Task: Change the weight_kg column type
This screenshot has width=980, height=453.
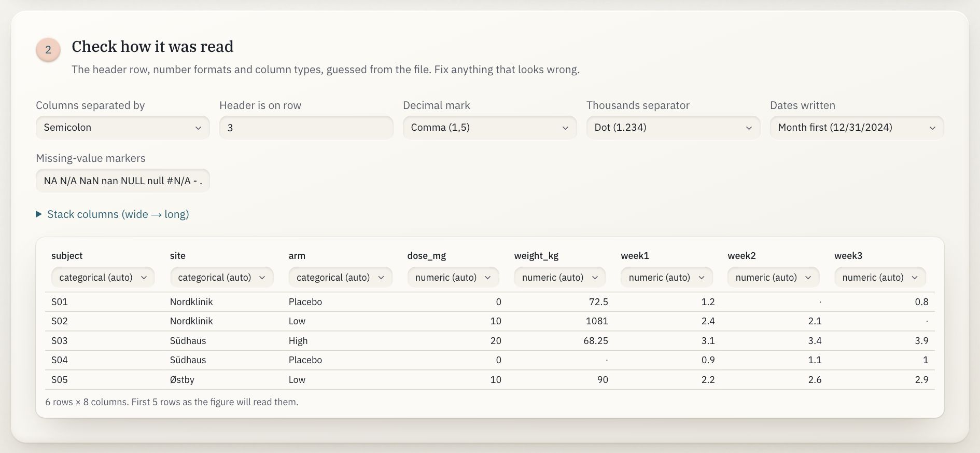Action: pos(559,278)
